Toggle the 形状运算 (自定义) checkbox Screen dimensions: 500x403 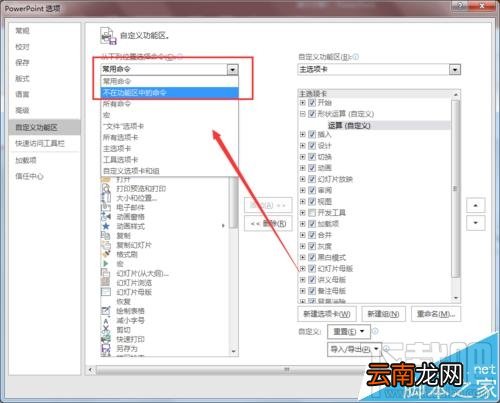point(312,114)
